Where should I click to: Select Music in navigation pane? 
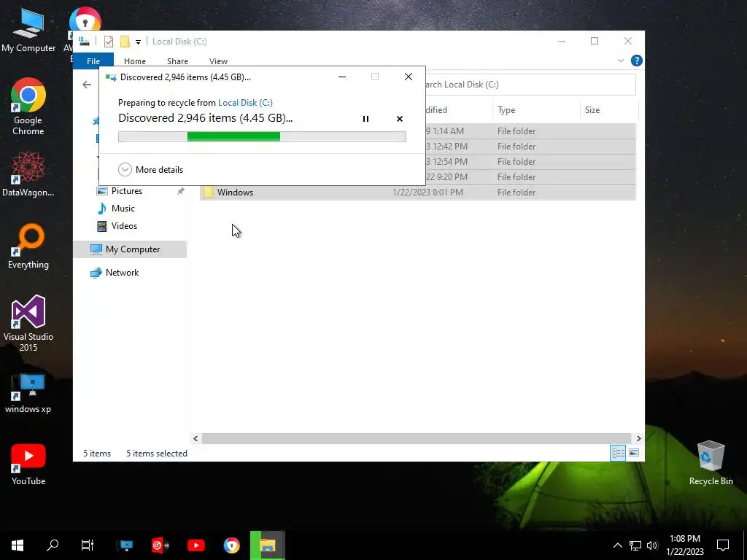coord(123,209)
